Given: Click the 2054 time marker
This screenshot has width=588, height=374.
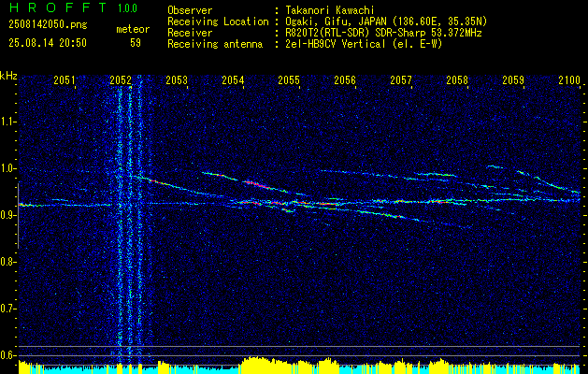Looking at the screenshot, I should (x=233, y=79).
